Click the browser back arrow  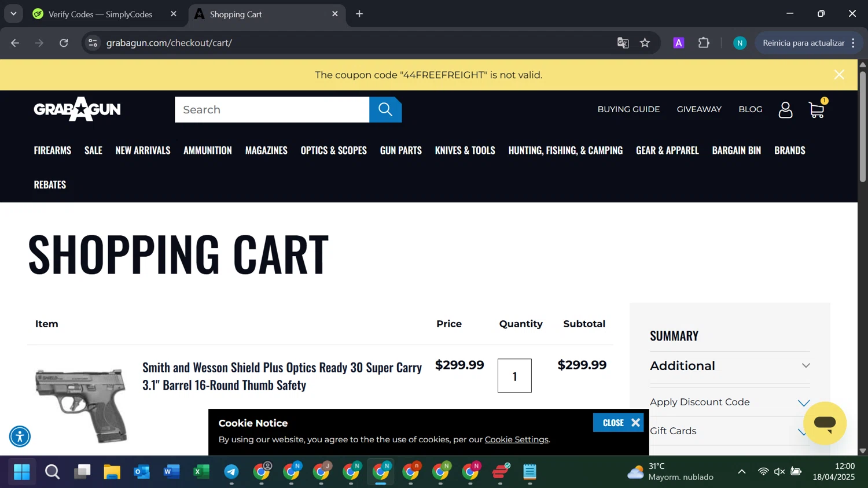click(15, 43)
